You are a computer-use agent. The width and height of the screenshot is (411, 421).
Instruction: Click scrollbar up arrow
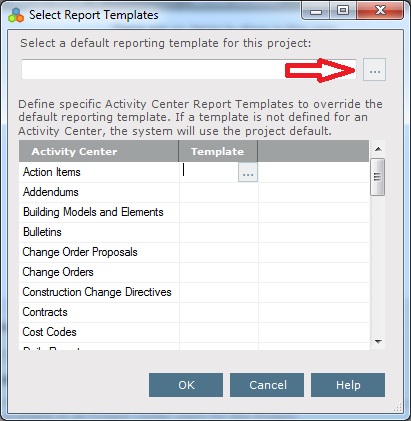378,149
